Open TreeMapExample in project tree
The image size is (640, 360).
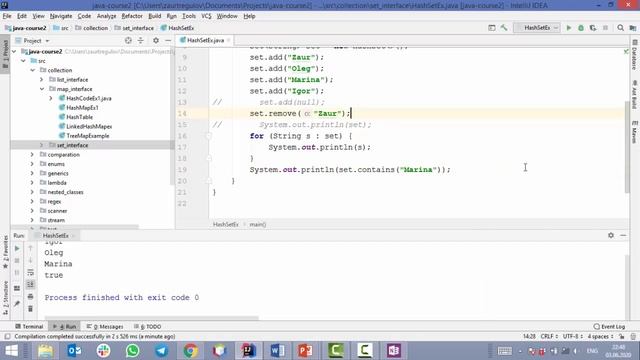tap(87, 136)
